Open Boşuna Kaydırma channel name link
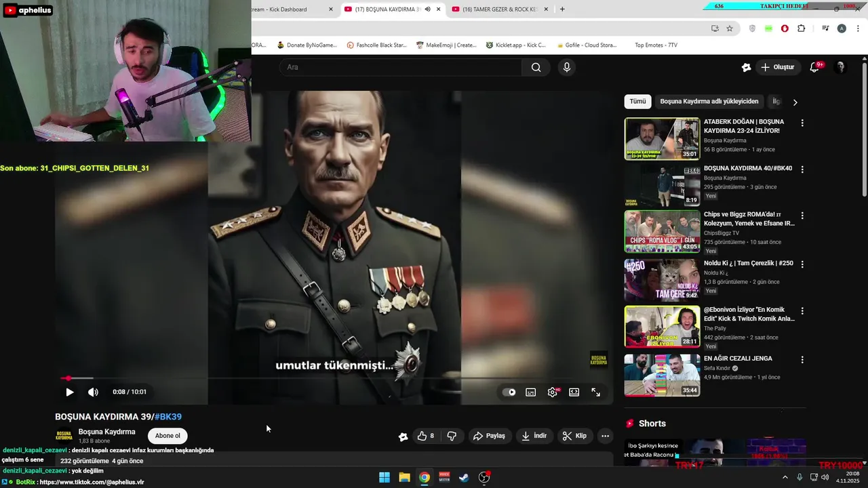Screen dimensions: 868x488 [x=106, y=432]
